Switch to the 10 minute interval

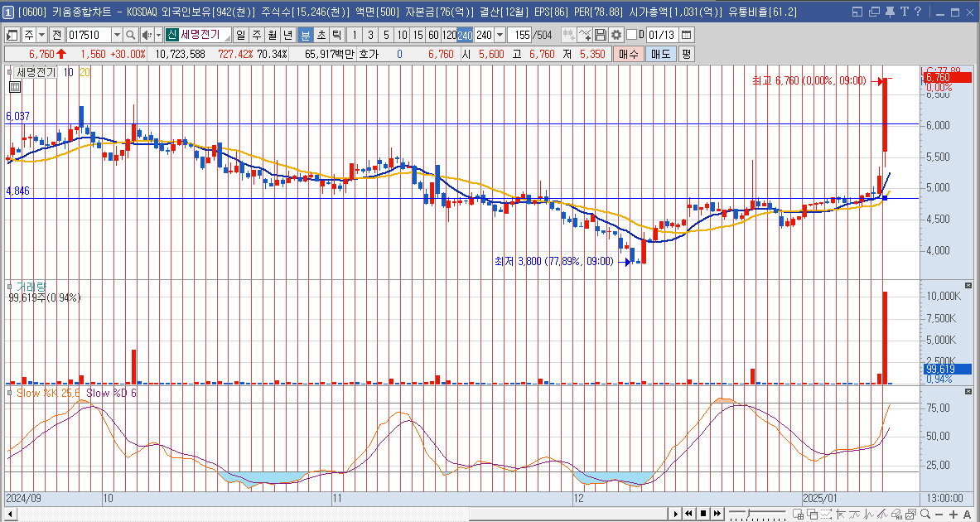[402, 35]
